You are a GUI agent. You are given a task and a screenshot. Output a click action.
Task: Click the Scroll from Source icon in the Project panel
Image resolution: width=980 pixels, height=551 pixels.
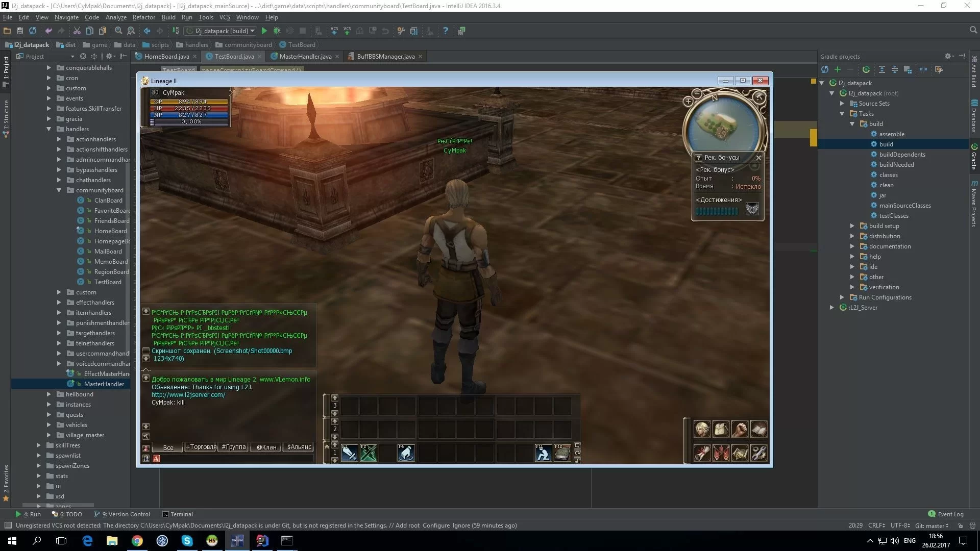(83, 56)
